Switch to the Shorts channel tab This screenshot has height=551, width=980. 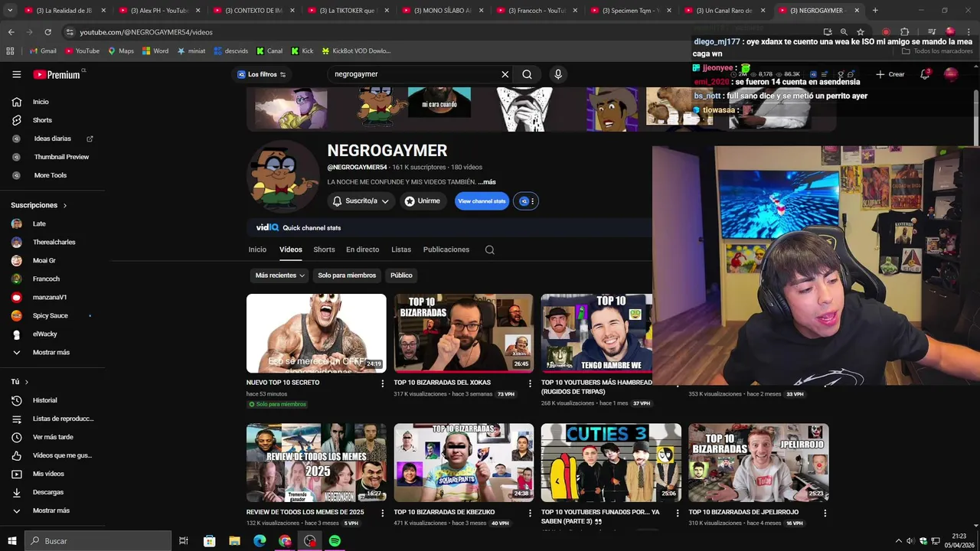point(324,249)
